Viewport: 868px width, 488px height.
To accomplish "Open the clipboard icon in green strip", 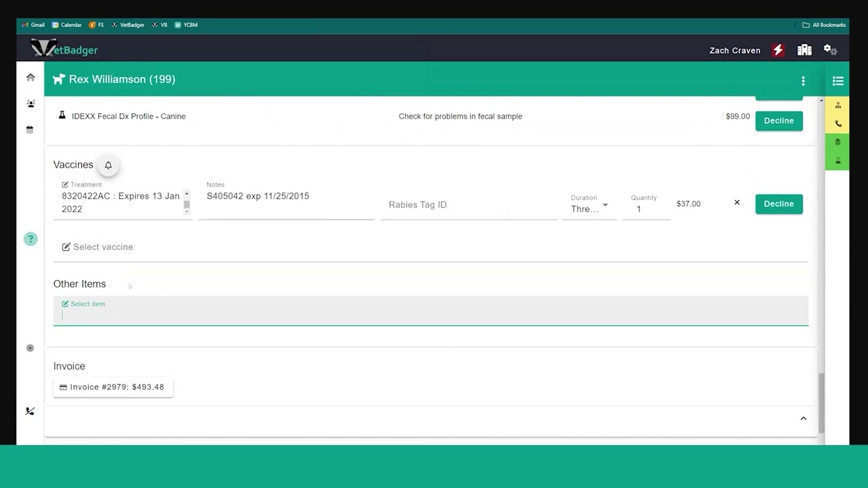I will [x=838, y=142].
